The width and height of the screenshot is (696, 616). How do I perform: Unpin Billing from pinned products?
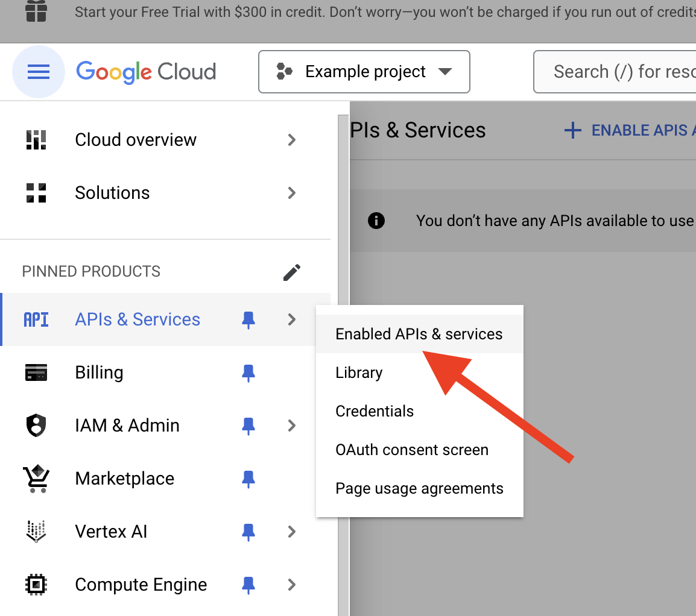pyautogui.click(x=248, y=373)
